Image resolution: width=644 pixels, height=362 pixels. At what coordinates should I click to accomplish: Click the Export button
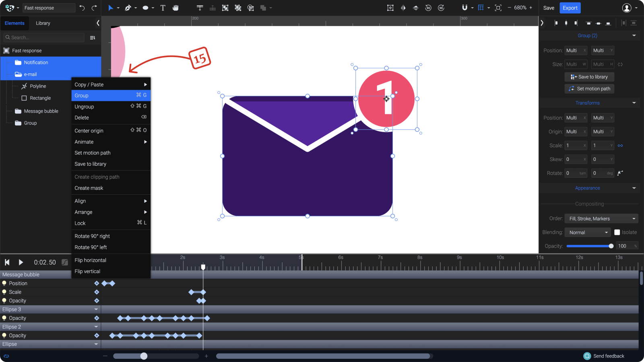pos(570,8)
